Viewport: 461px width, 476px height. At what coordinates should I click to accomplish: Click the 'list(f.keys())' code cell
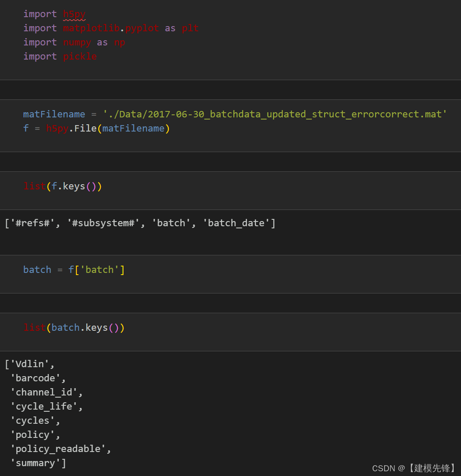click(230, 190)
